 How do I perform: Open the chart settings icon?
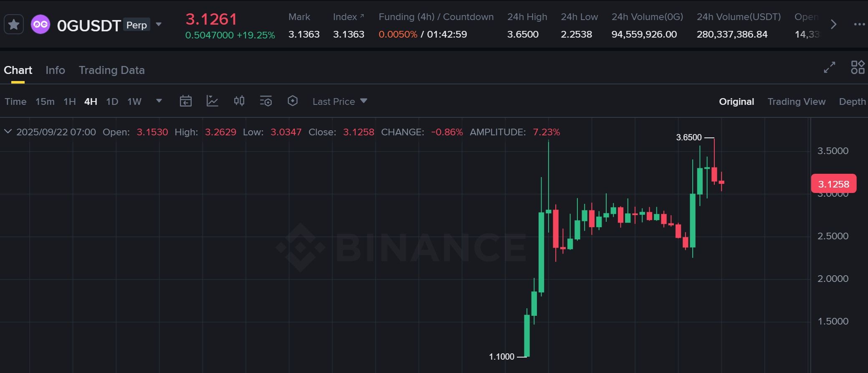coord(266,101)
